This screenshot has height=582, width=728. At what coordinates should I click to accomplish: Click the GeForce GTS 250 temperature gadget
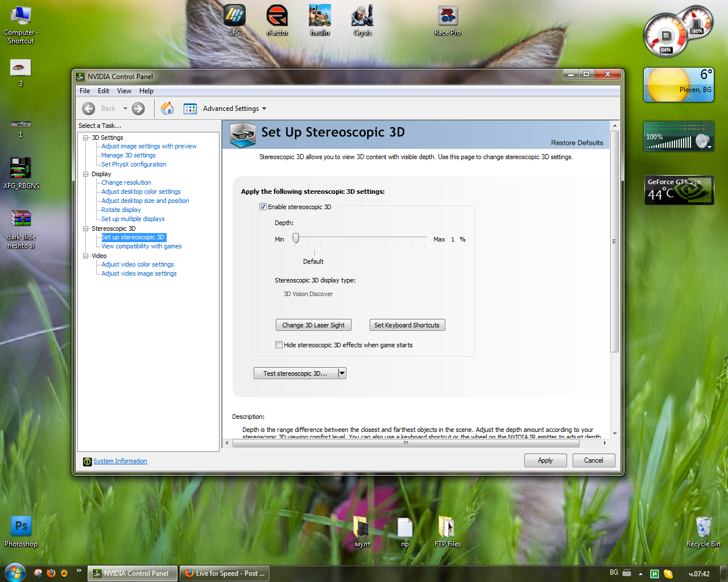[x=679, y=190]
